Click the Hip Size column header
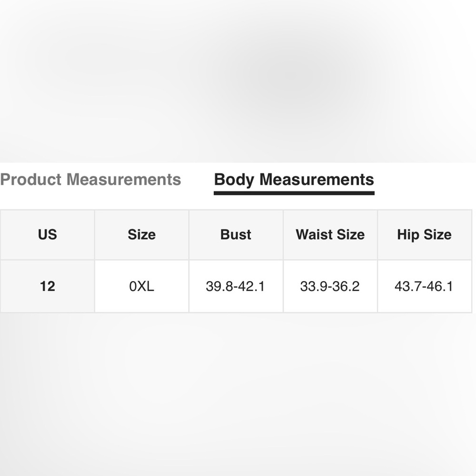This screenshot has height=476, width=476. point(425,235)
